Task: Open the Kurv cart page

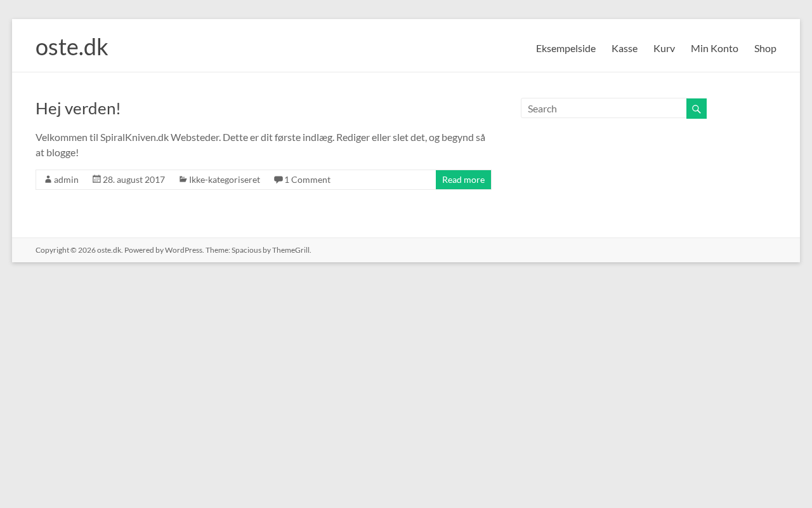Action: [664, 48]
